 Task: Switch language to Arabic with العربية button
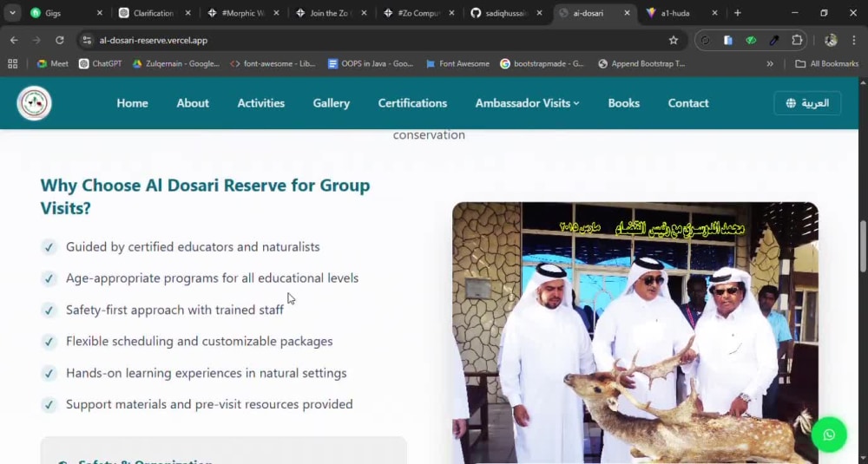pos(807,103)
